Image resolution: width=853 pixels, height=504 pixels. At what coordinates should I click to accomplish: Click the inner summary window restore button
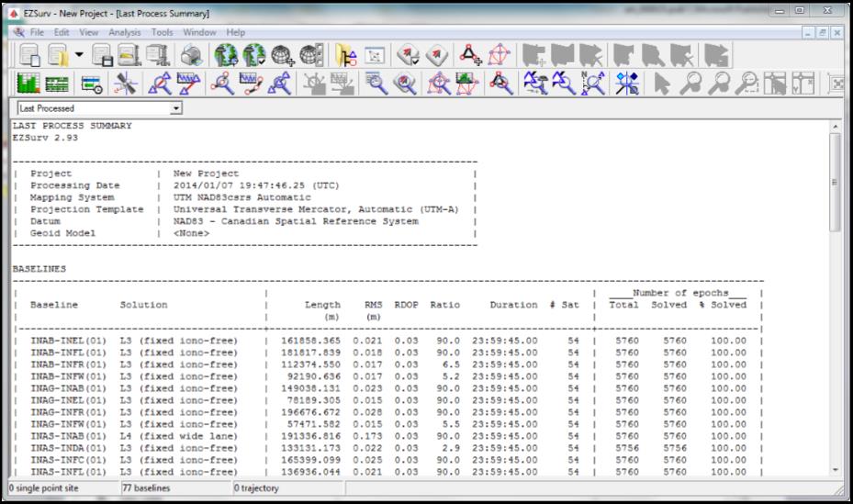click(823, 33)
